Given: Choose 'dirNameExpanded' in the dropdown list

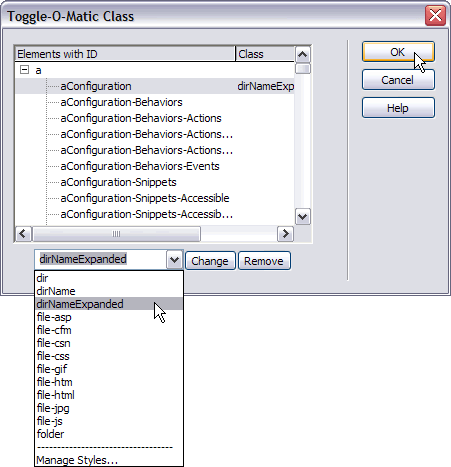Looking at the screenshot, I should click(x=109, y=304).
